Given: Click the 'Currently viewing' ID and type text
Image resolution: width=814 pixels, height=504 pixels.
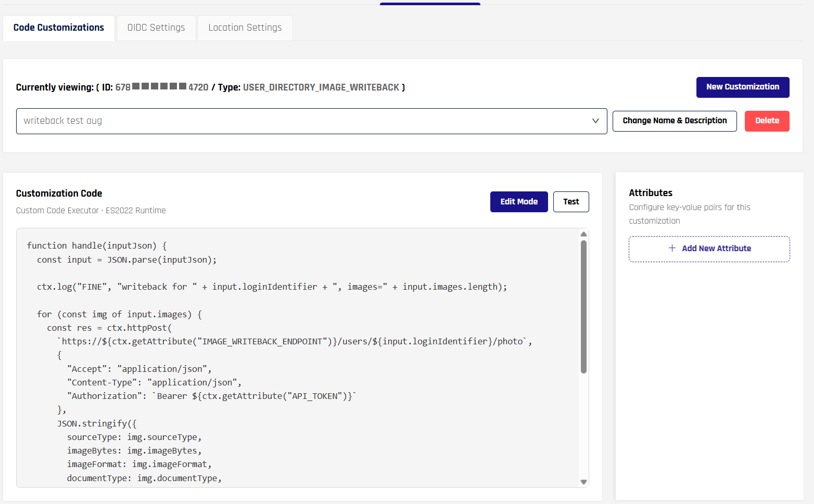Looking at the screenshot, I should (210, 87).
